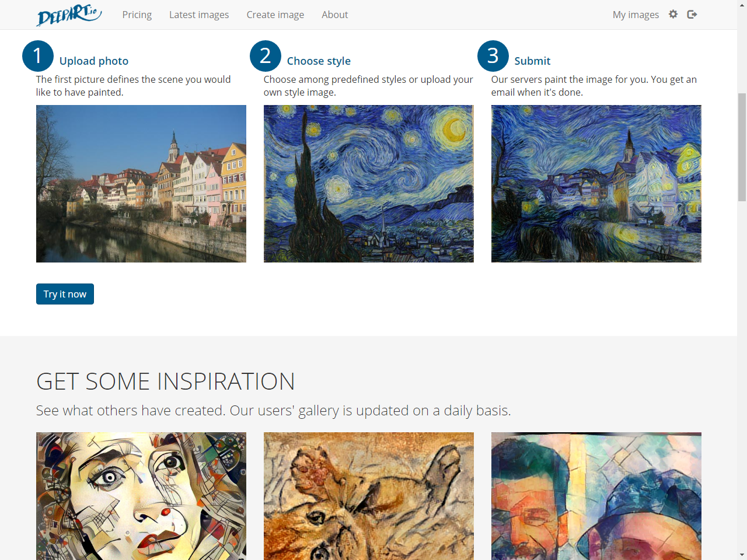Open the abstract woman face artwork

click(141, 496)
